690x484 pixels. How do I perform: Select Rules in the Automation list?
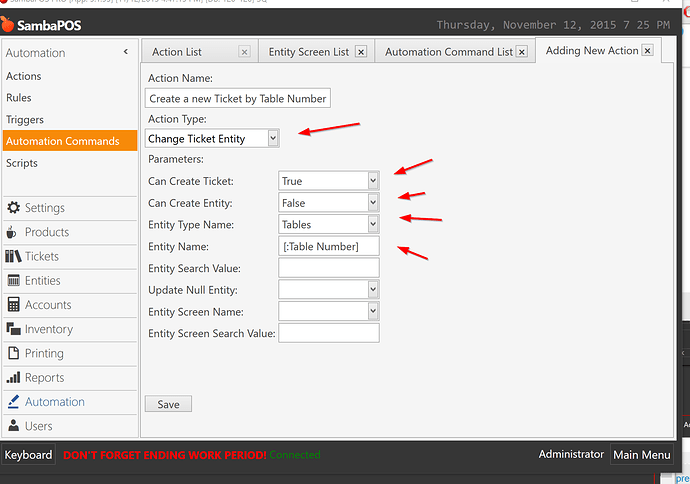(19, 98)
